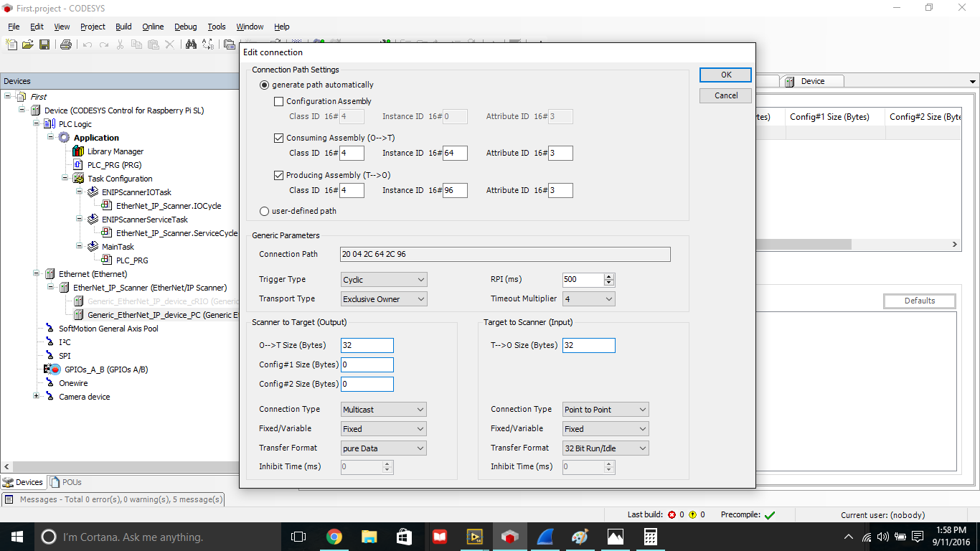Click the green Precompile checkmark icon
980x551 pixels.
click(770, 515)
